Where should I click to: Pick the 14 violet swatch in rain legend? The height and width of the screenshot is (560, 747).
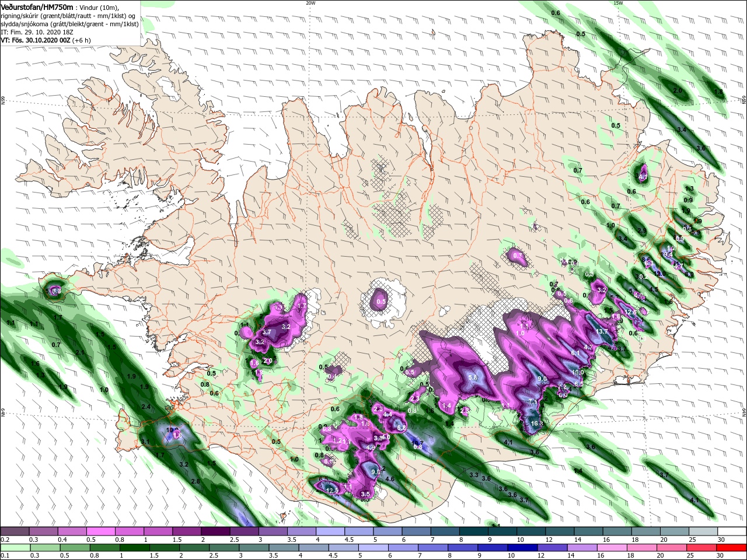click(x=582, y=548)
